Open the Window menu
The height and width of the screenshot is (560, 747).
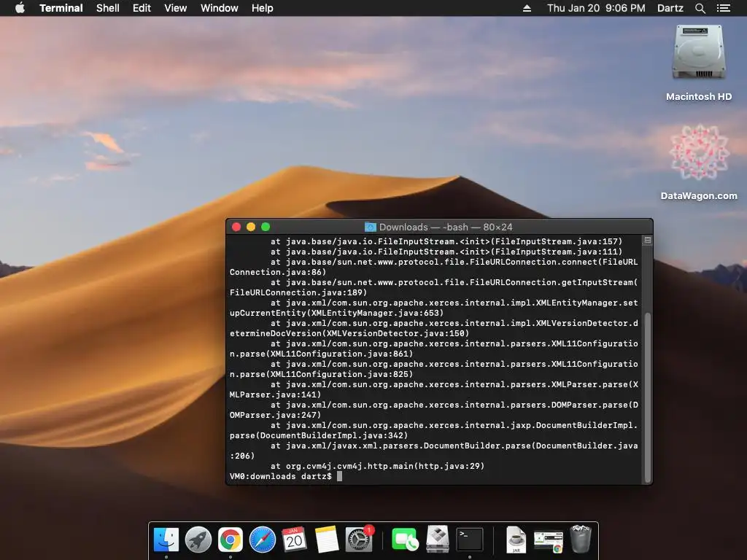[x=219, y=8]
